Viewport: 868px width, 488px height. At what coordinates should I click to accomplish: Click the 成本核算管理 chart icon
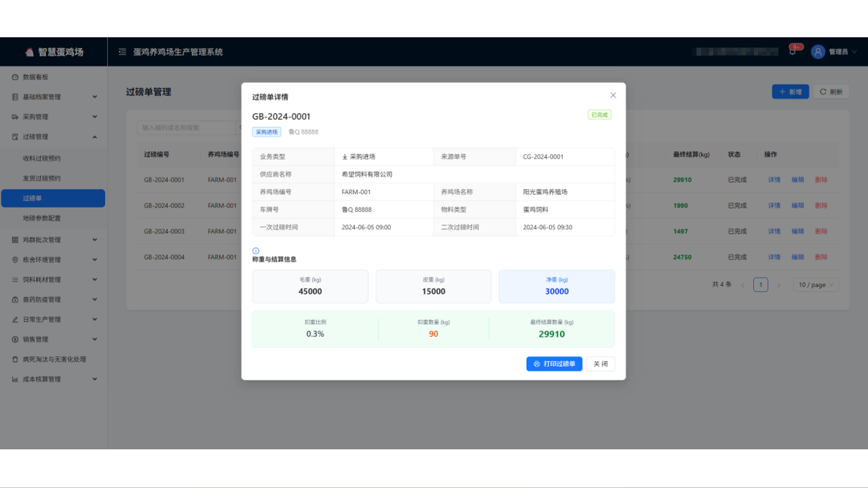point(15,380)
